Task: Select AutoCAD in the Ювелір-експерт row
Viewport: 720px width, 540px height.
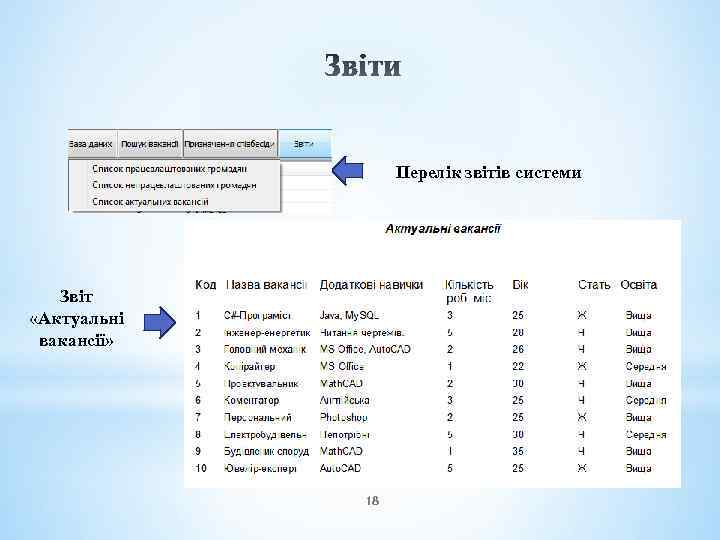Action: (x=340, y=468)
